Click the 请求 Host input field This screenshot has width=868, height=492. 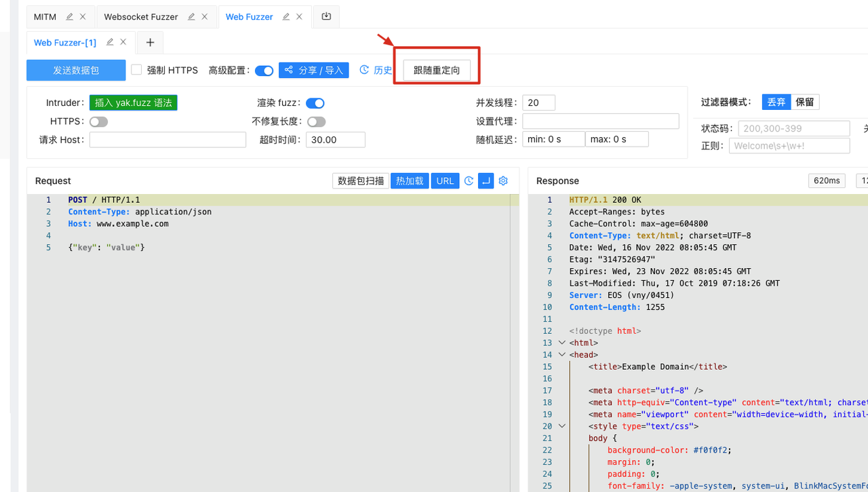click(x=167, y=140)
